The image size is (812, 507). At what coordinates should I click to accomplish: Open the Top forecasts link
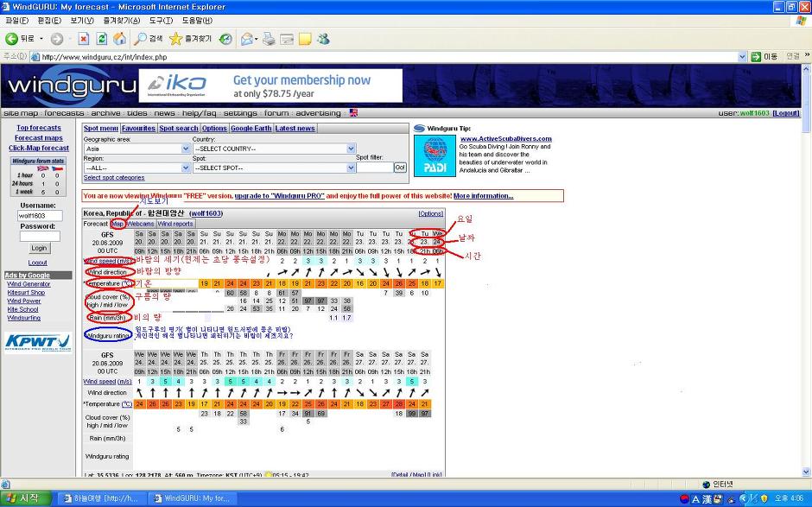(x=39, y=127)
